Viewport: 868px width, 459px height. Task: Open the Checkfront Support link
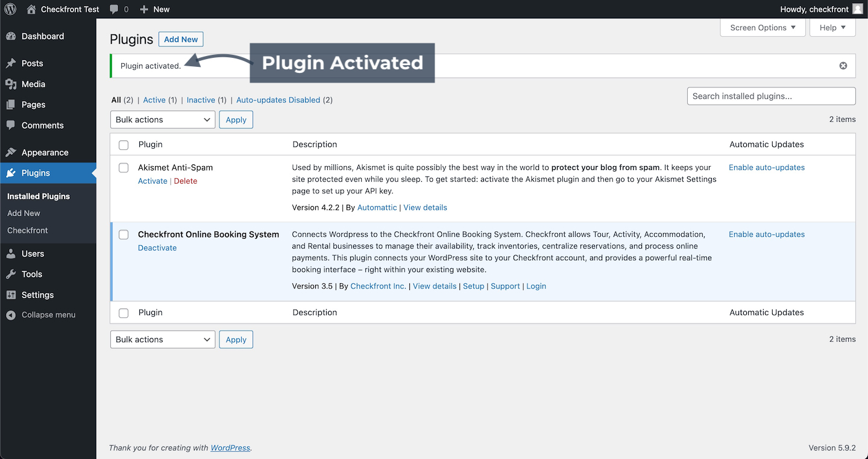coord(505,286)
